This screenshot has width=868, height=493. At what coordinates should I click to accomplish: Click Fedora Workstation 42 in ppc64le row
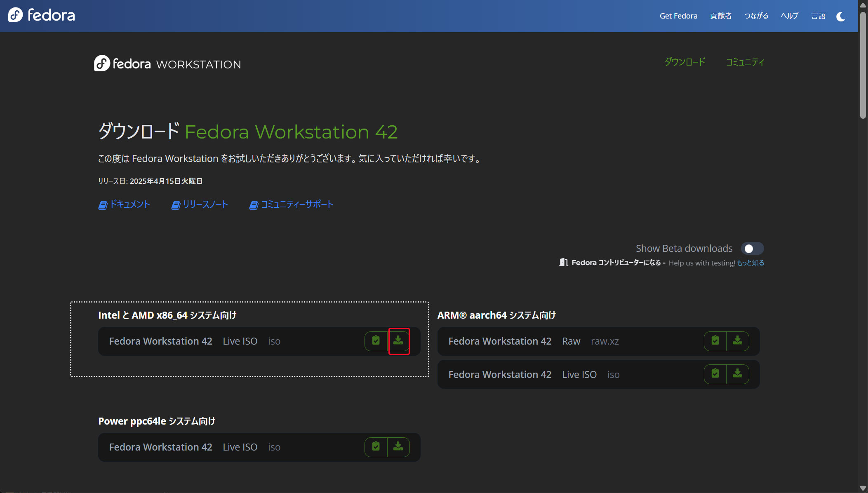click(x=160, y=447)
